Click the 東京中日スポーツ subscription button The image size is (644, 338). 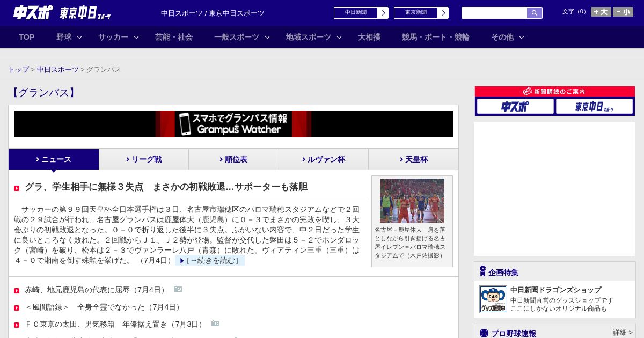pyautogui.click(x=594, y=106)
